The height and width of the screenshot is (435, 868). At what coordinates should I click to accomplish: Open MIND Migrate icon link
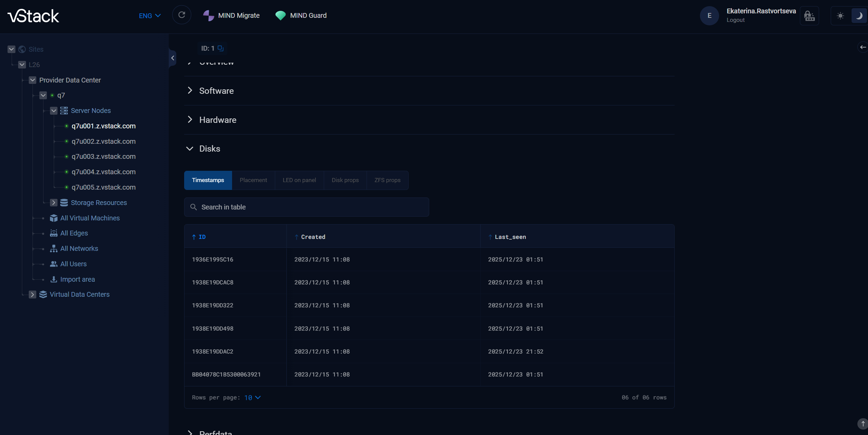208,15
